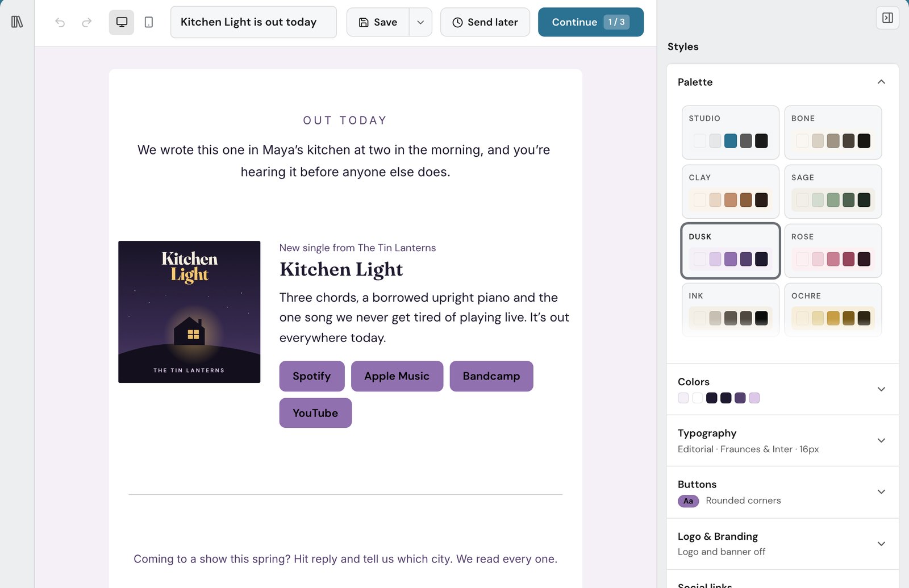Save the email draft
Viewport: 909px width, 588px height.
pyautogui.click(x=378, y=22)
